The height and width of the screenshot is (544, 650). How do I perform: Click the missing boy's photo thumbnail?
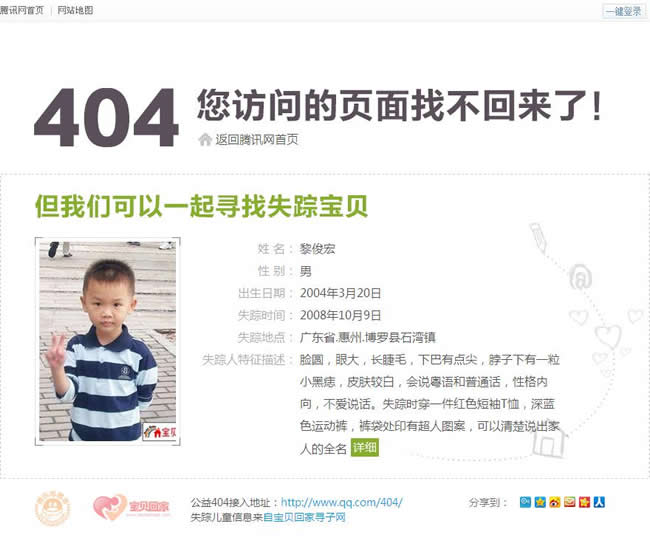click(108, 341)
